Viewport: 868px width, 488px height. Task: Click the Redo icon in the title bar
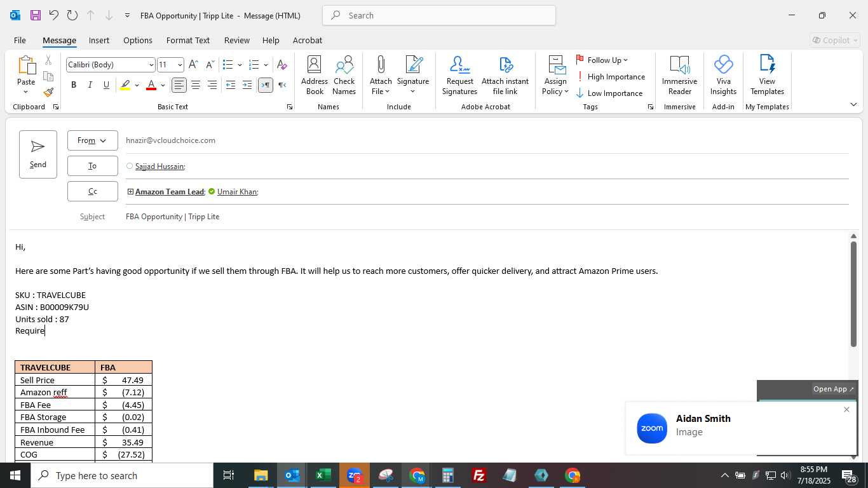(x=72, y=15)
